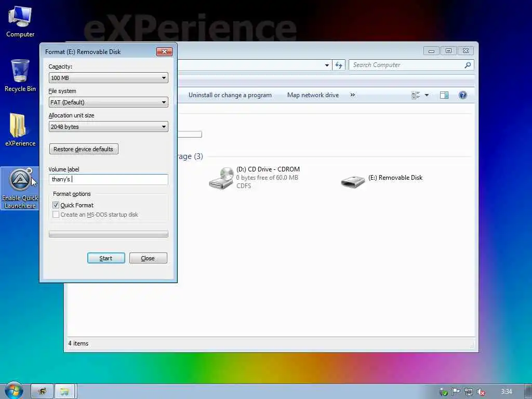Click the Close button in Format dialog
Screen dimensions: 532x399
[x=148, y=258]
